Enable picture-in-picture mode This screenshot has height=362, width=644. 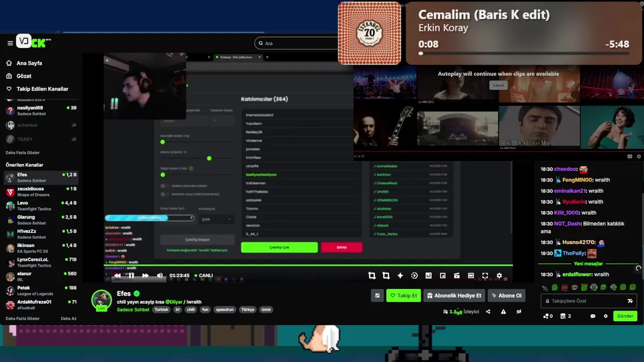tap(443, 276)
